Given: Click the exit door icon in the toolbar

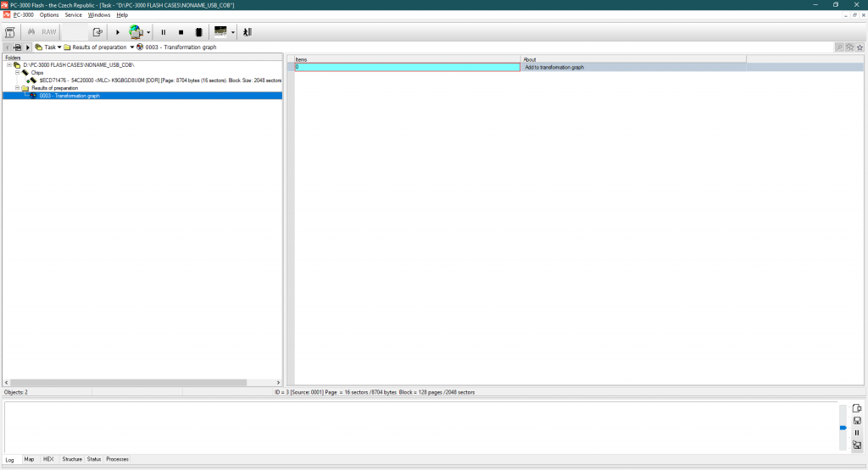Looking at the screenshot, I should (248, 32).
